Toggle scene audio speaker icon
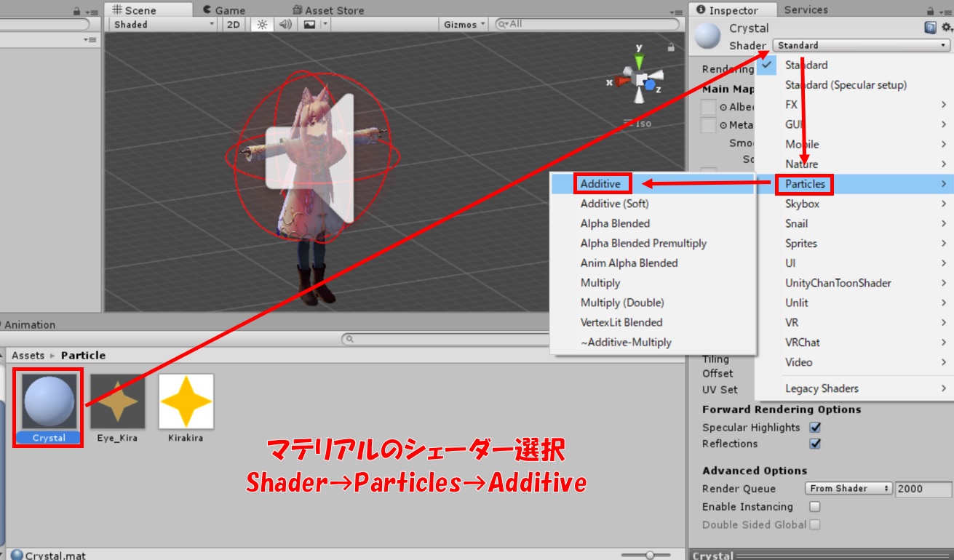The image size is (954, 560). tap(285, 25)
